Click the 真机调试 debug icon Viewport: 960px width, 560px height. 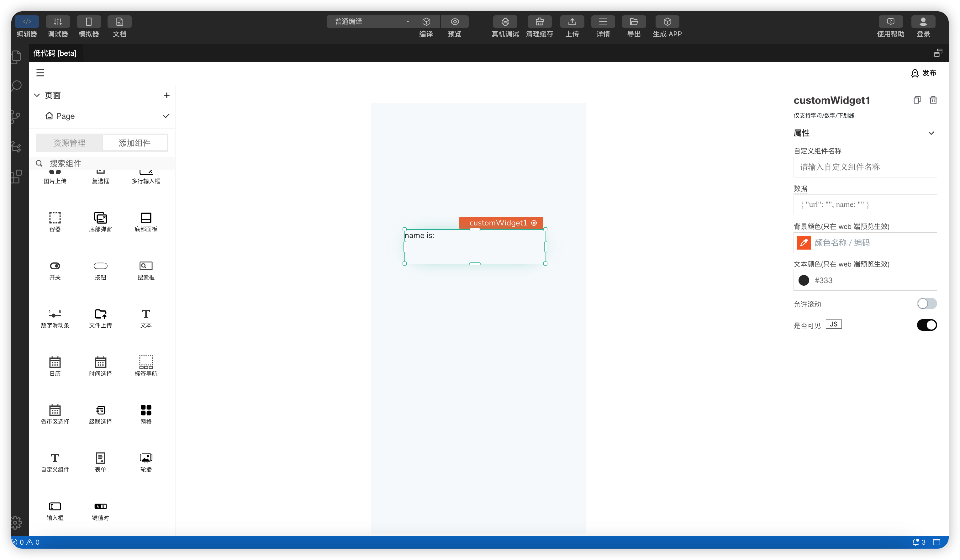(505, 22)
